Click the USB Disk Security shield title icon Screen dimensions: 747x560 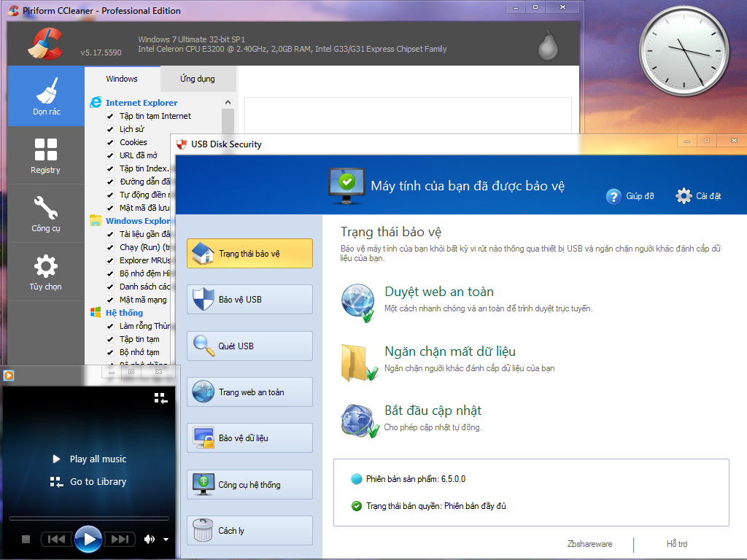tap(182, 144)
